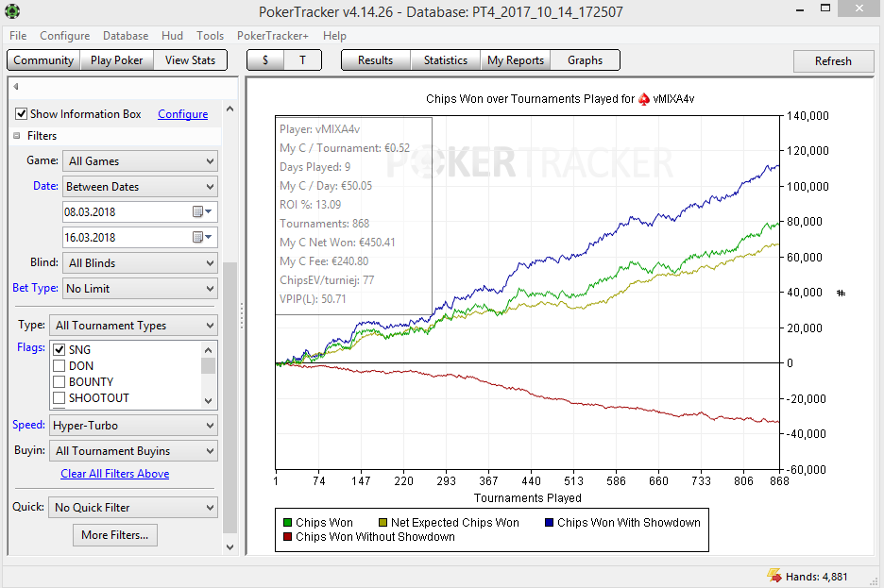This screenshot has width=884, height=588.
Task: Uncheck the SNG flag
Action: pos(59,350)
